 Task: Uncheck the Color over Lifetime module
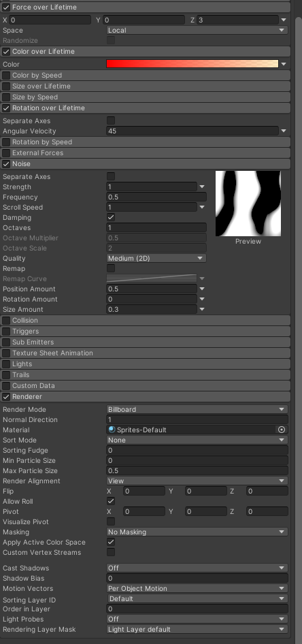[x=6, y=51]
